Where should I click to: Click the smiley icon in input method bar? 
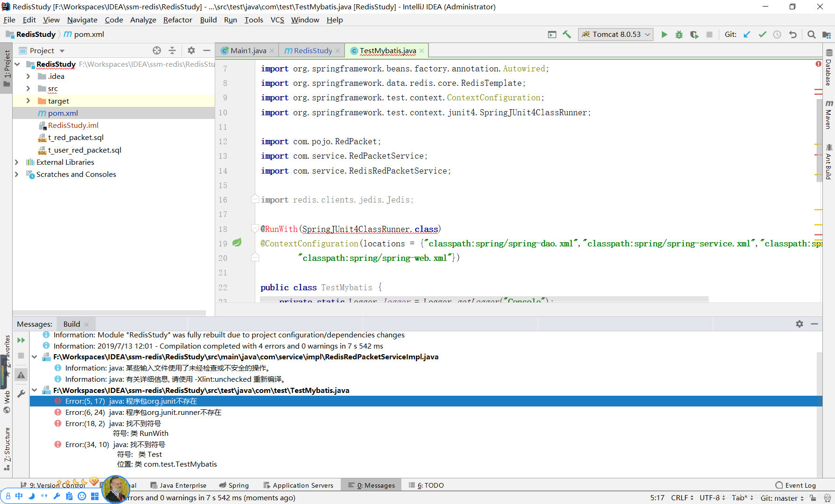click(x=82, y=496)
